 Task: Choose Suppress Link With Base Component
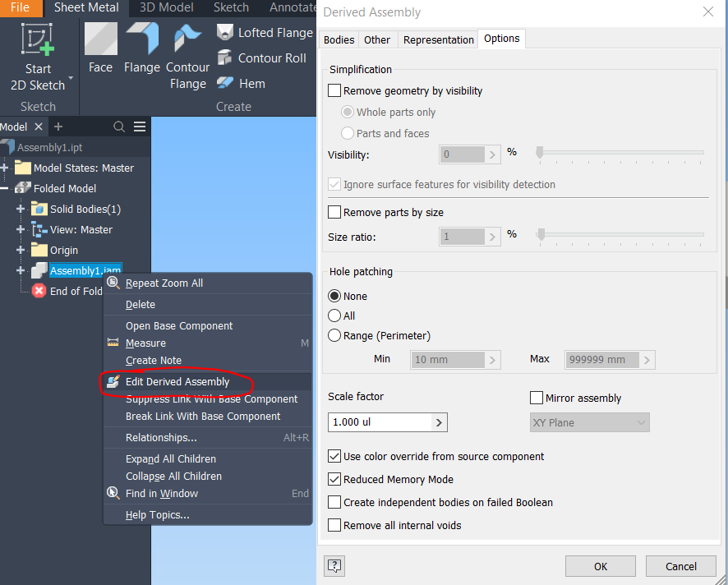pyautogui.click(x=208, y=398)
